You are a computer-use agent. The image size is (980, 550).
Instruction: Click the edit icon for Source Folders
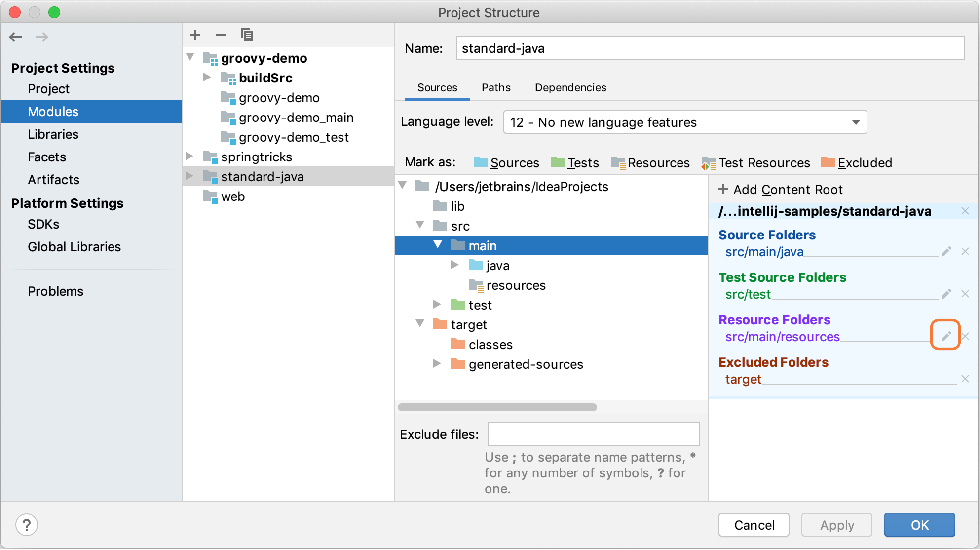(x=946, y=251)
